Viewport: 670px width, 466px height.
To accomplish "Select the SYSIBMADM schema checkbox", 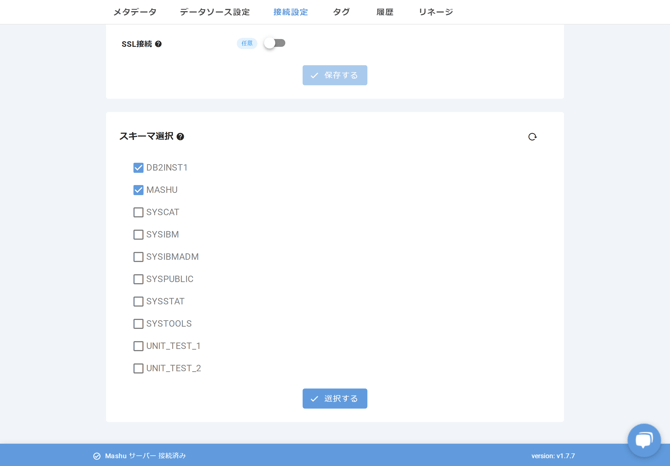I will coord(138,257).
